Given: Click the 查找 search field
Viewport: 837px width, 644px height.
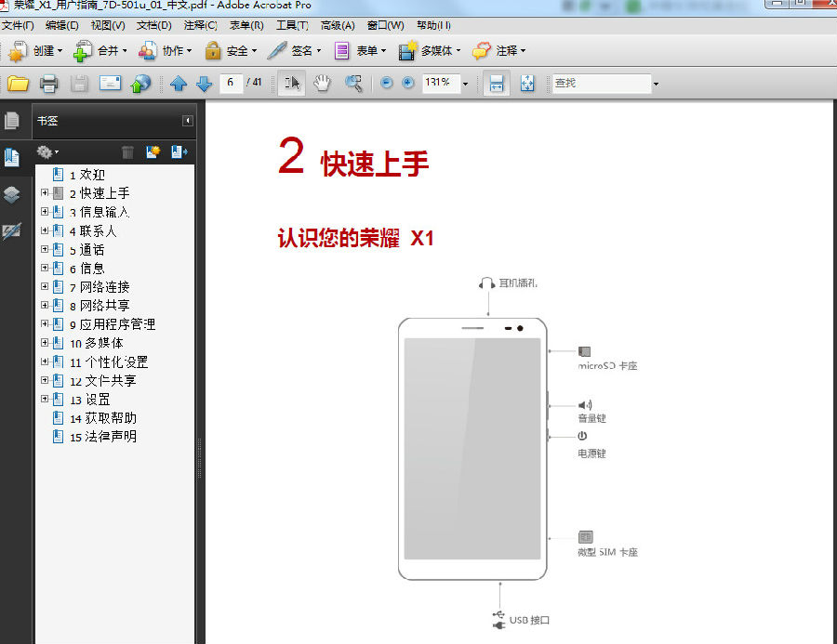Looking at the screenshot, I should tap(601, 84).
